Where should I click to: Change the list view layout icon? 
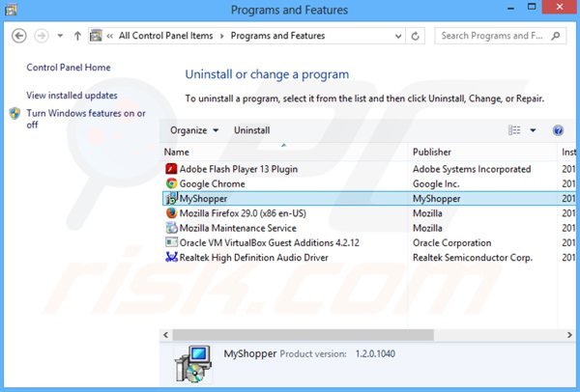coord(514,130)
